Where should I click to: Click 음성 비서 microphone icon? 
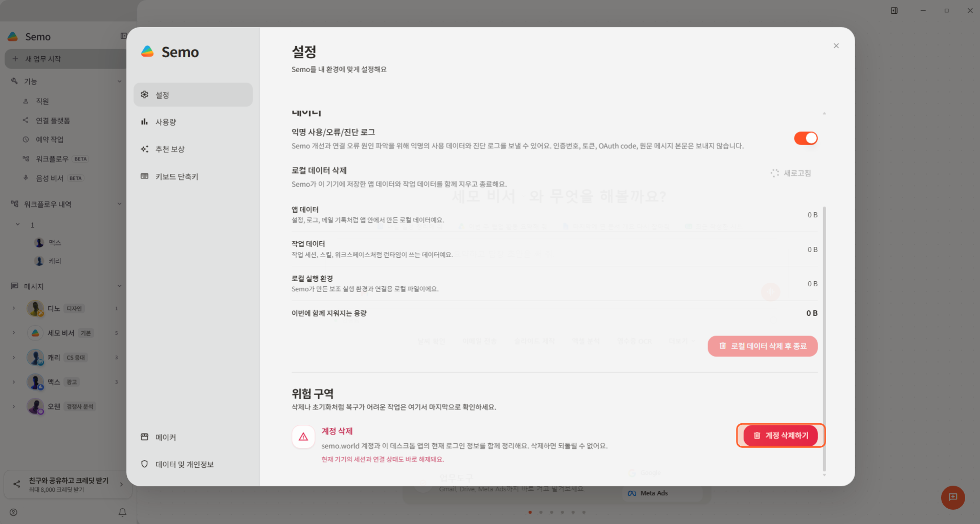tap(26, 178)
